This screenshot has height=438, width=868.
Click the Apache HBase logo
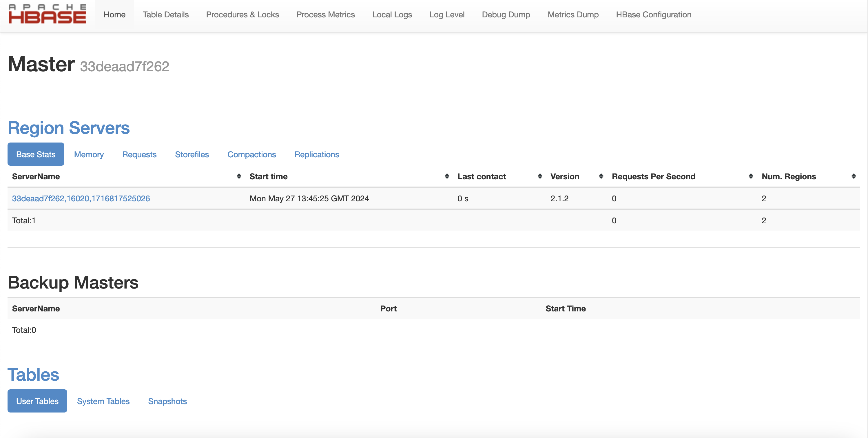point(47,14)
